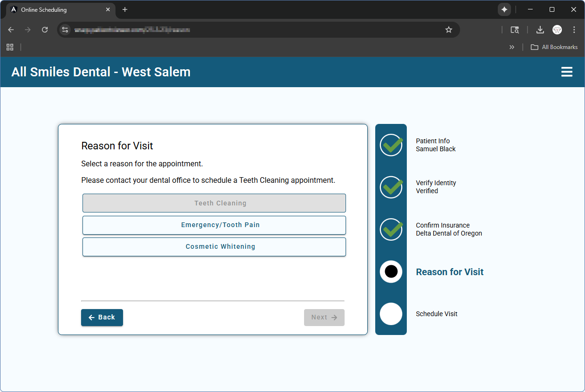Choose Emergency/Tooth Pain as the reason
585x392 pixels.
[214, 225]
